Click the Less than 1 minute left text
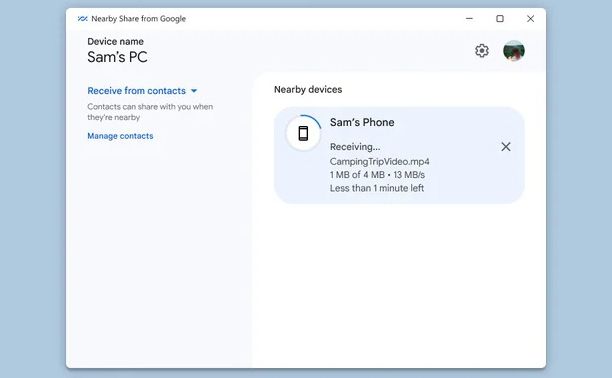Image resolution: width=612 pixels, height=378 pixels. click(377, 188)
